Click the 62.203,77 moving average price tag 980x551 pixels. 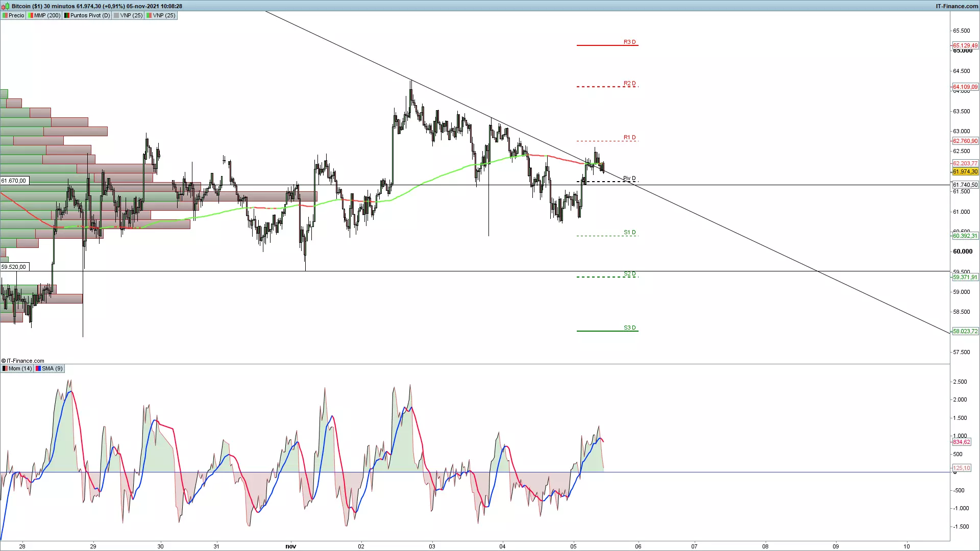click(965, 163)
